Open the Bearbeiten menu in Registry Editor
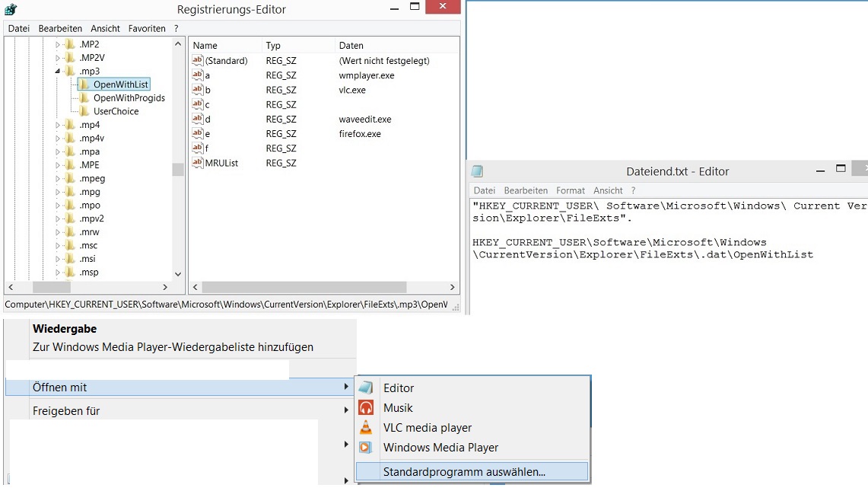868x488 pixels. point(60,28)
